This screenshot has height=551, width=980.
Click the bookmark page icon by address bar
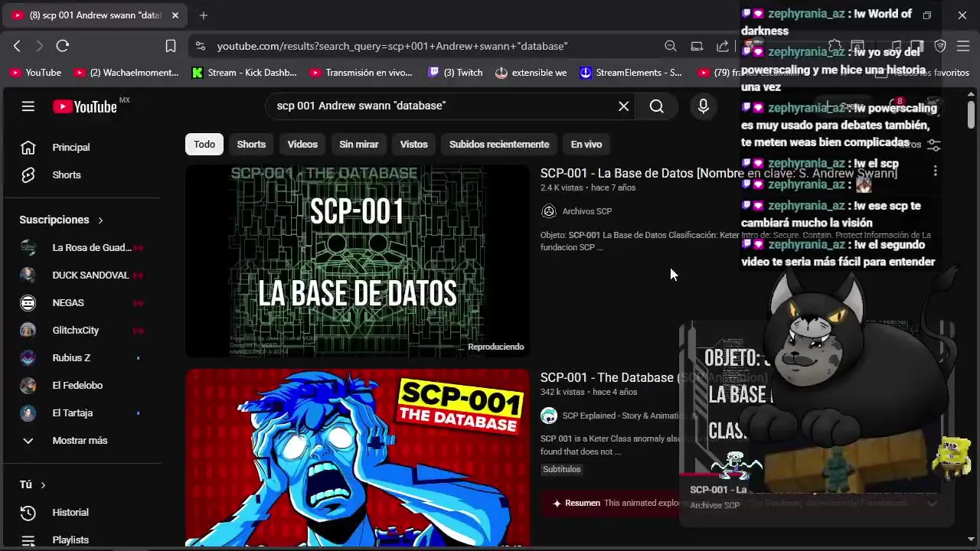171,46
